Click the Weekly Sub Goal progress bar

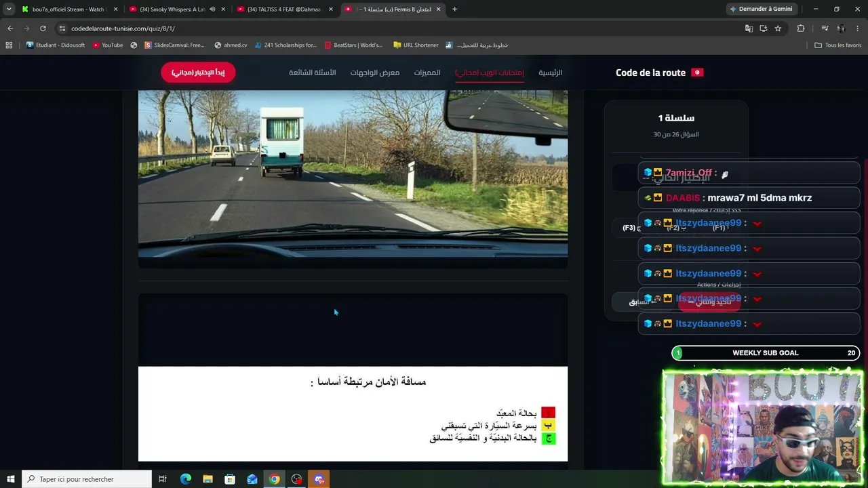pos(766,352)
